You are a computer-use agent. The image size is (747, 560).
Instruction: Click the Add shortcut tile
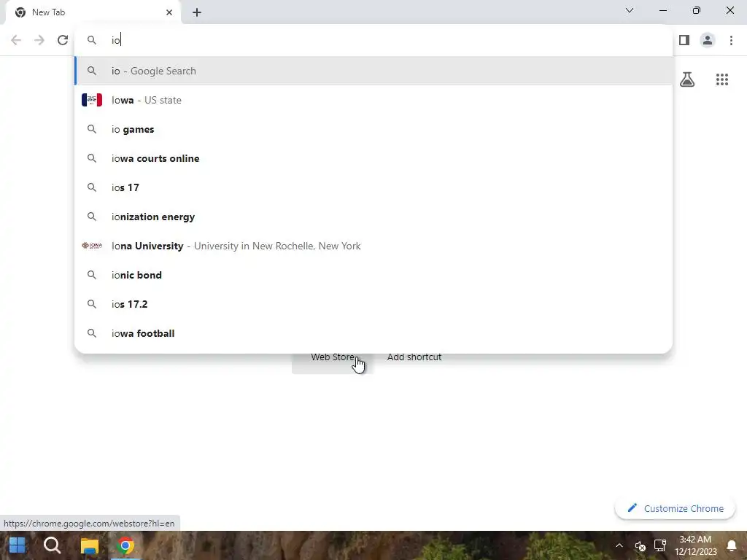coord(414,357)
